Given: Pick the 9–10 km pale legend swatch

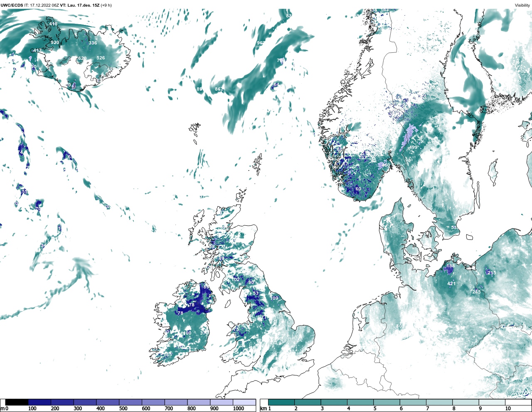Looking at the screenshot, I should (x=492, y=402).
